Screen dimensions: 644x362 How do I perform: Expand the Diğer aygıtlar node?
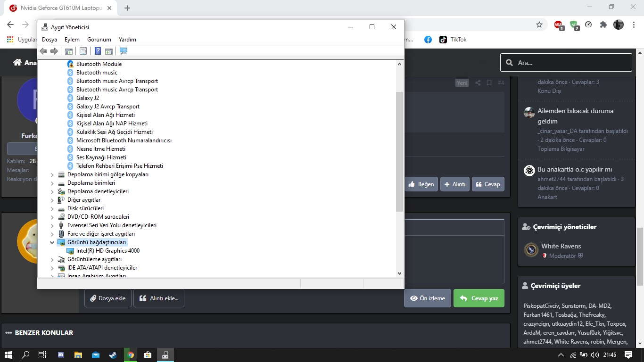pyautogui.click(x=52, y=200)
